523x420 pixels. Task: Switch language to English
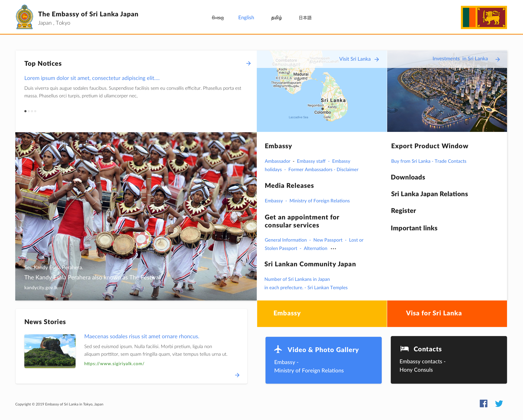pos(246,17)
